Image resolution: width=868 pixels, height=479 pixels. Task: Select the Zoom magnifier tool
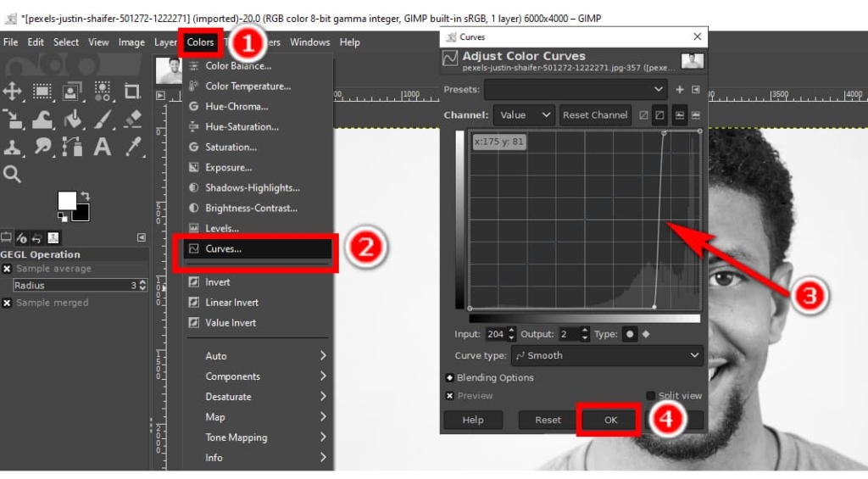[12, 175]
